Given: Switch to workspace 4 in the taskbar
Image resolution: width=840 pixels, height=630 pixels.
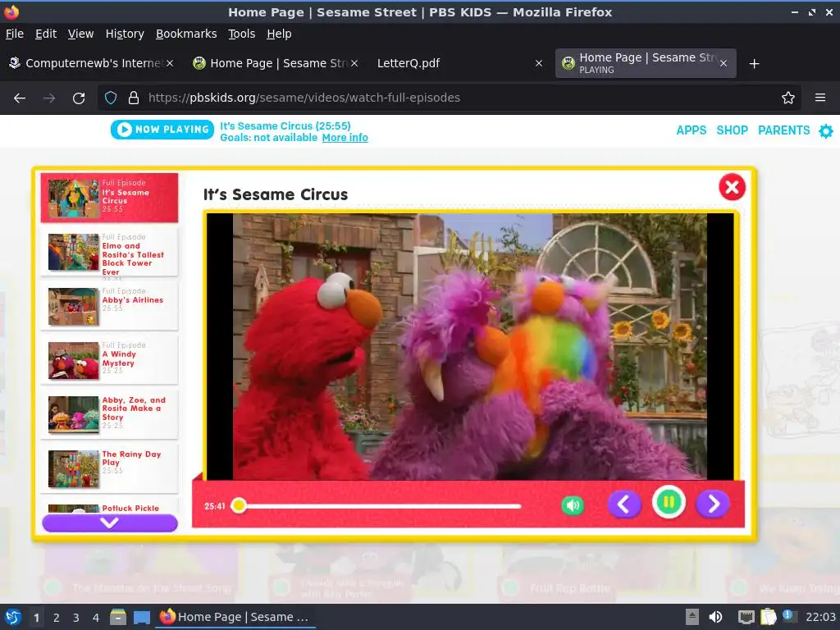Looking at the screenshot, I should (96, 618).
